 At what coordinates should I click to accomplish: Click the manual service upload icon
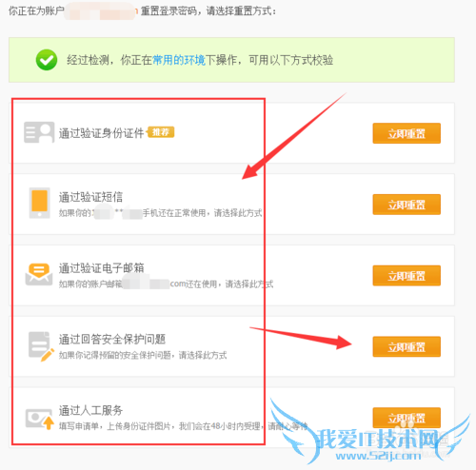click(x=39, y=419)
